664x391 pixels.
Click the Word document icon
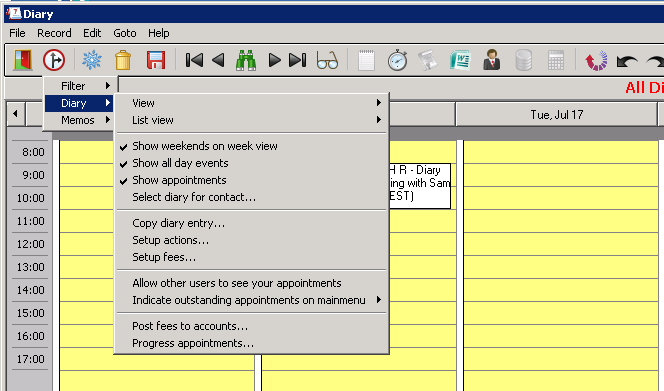click(x=460, y=60)
